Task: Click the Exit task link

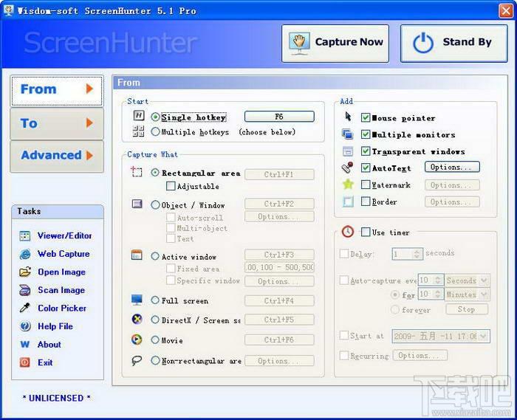Action: [45, 362]
